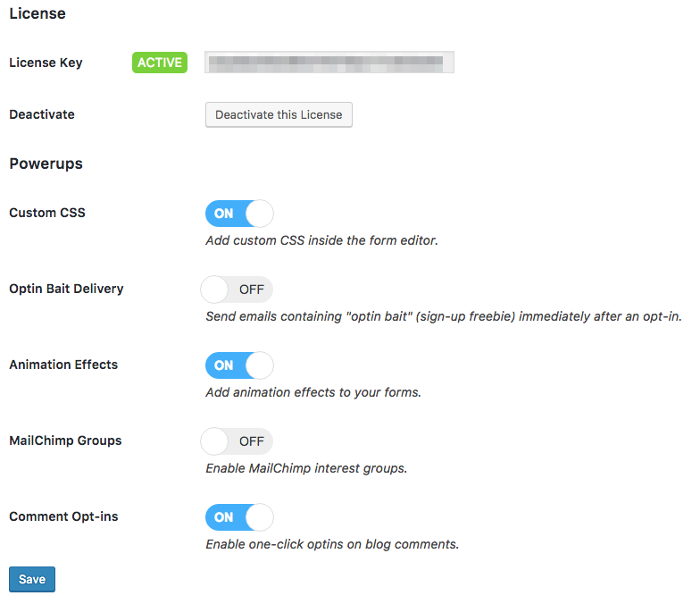Click the MailChimp Groups label
Image resolution: width=700 pixels, height=604 pixels.
point(65,440)
